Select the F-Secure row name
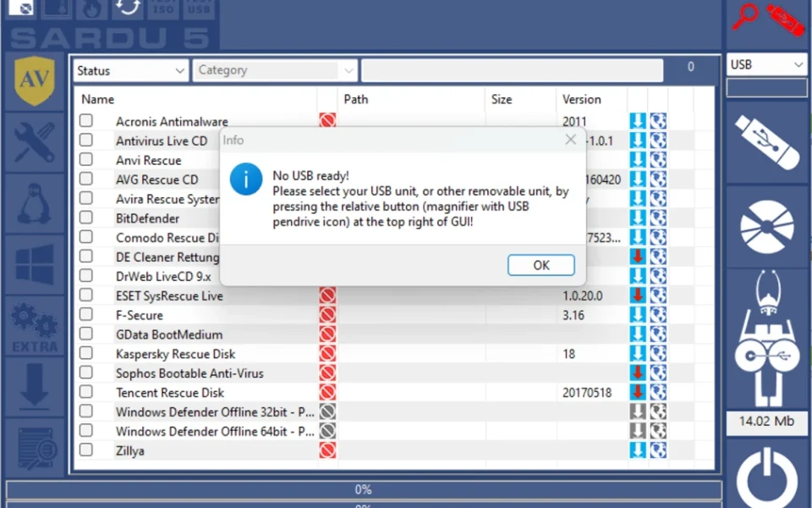The height and width of the screenshot is (508, 812). pyautogui.click(x=140, y=315)
